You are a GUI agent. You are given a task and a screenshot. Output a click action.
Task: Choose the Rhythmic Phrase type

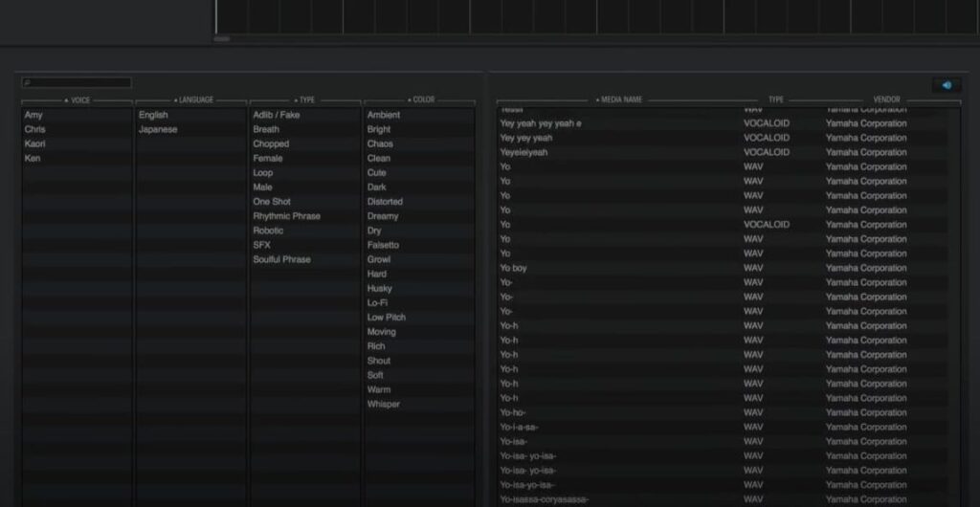[305, 216]
